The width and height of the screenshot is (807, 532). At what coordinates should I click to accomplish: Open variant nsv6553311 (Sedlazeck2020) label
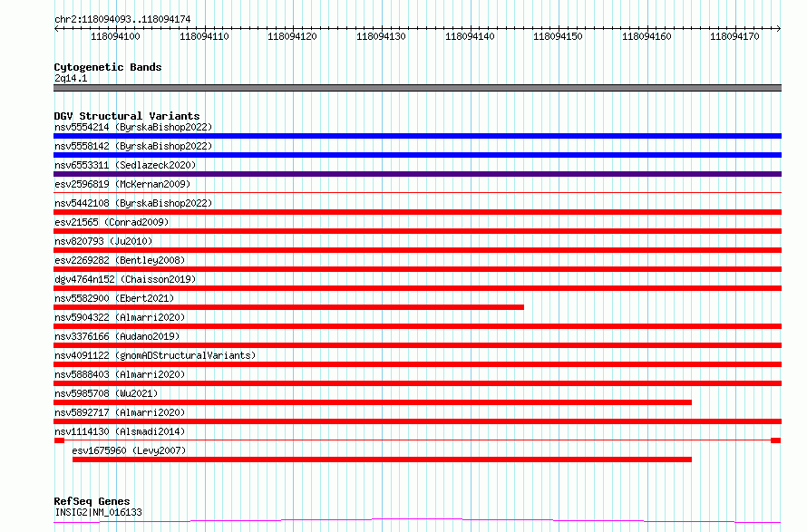pos(125,165)
